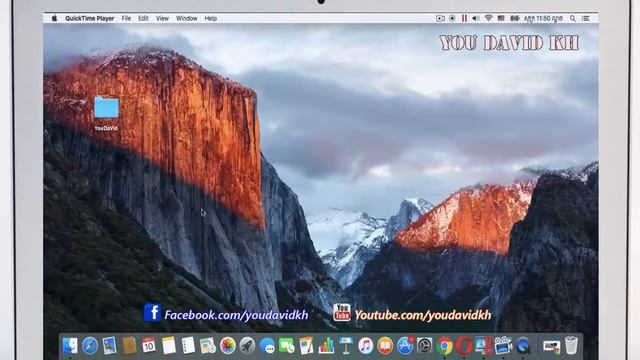Click the camera status icon in menu bar

440,18
